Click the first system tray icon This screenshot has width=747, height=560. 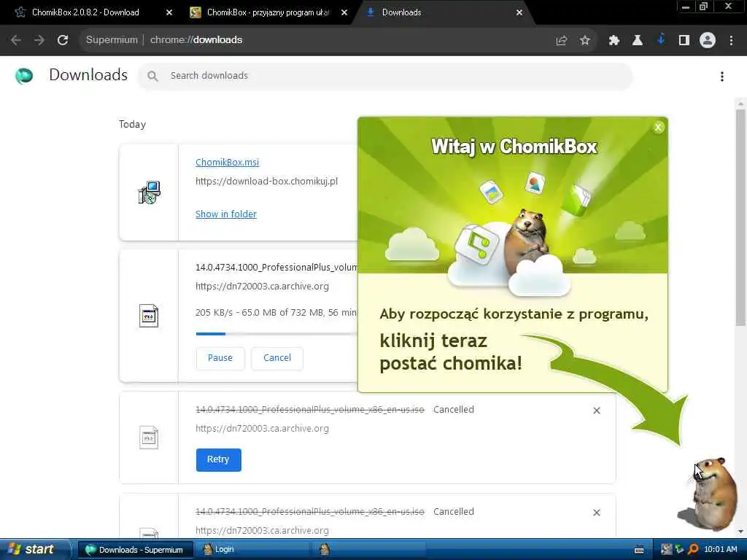666,549
